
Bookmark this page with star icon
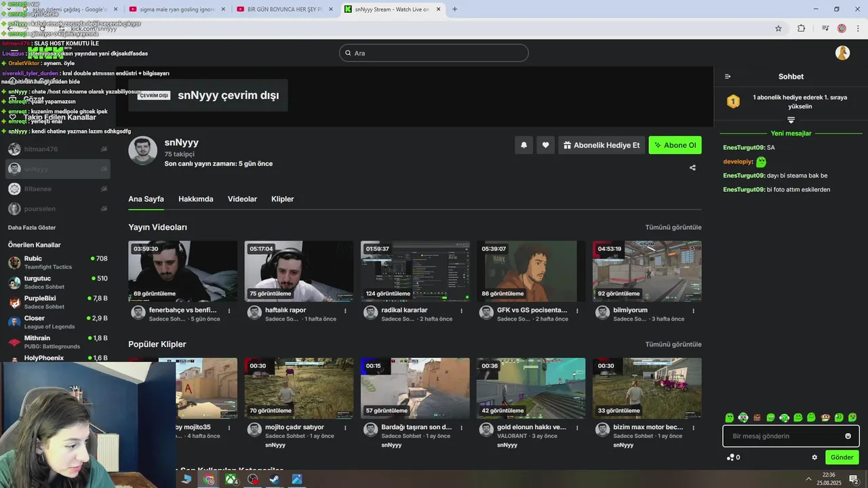point(778,28)
